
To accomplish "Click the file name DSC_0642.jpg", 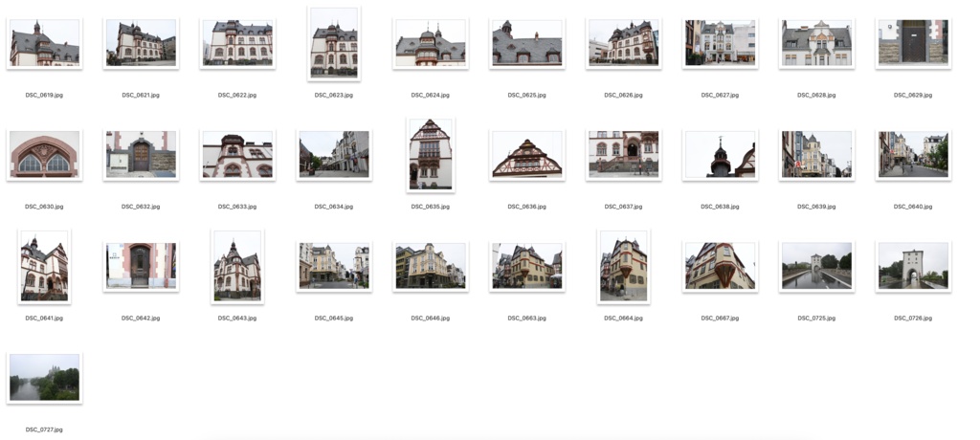I will coord(141,319).
